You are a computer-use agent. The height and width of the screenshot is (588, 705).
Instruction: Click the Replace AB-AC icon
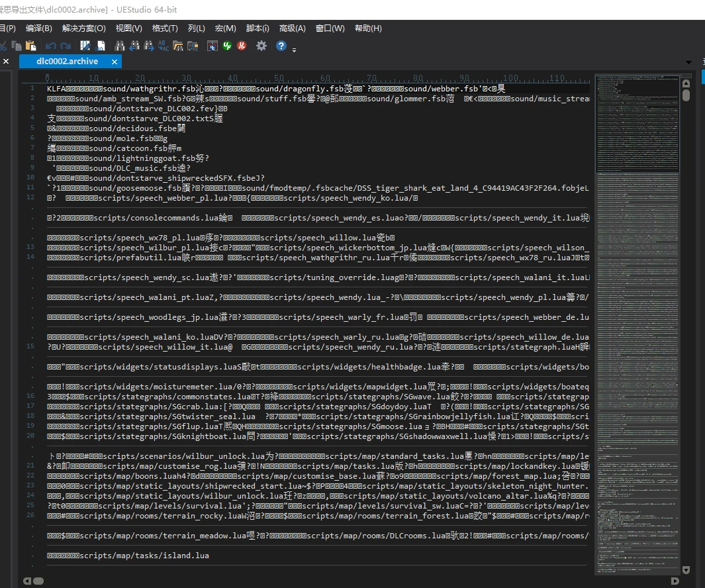point(164,46)
